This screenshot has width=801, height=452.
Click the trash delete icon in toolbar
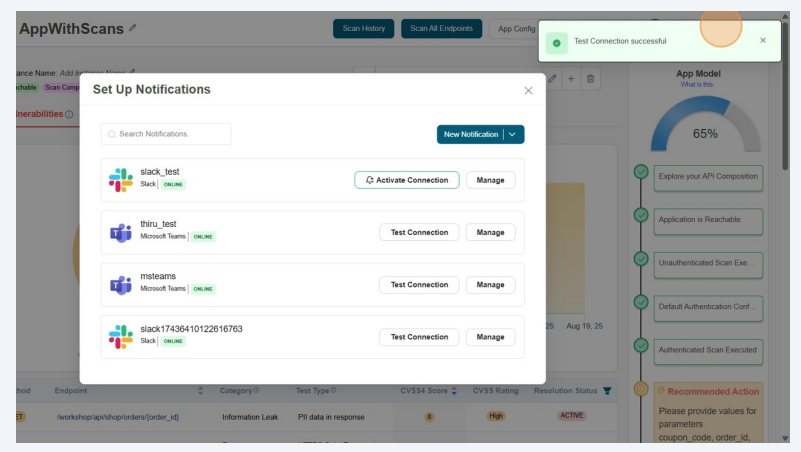pos(590,79)
